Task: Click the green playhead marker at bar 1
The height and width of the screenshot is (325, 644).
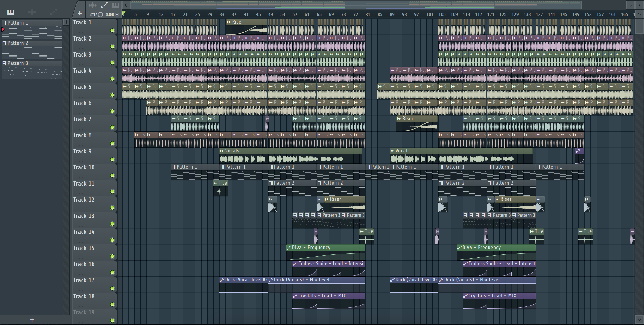Action: tap(123, 13)
